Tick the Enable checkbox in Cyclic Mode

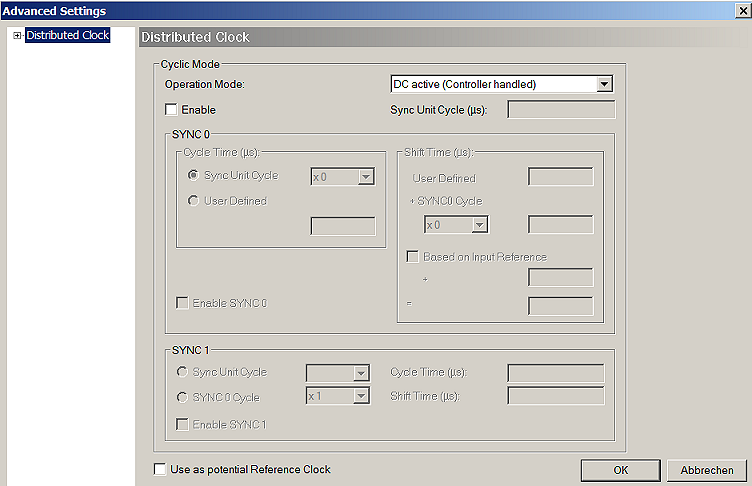pyautogui.click(x=171, y=110)
